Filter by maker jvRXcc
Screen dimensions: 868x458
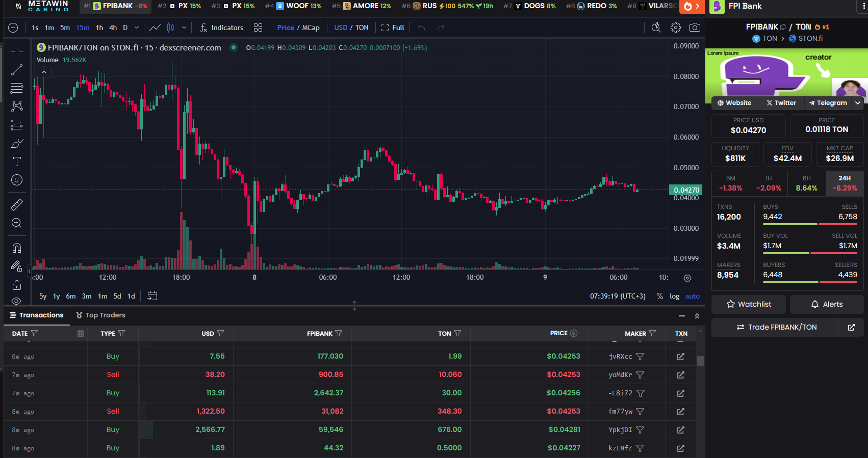pos(640,357)
